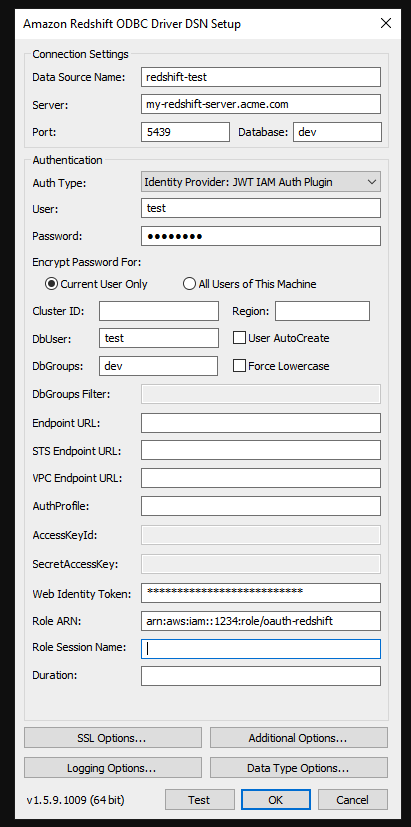Select the VPC Endpoint URL field
The width and height of the screenshot is (411, 827).
click(261, 478)
